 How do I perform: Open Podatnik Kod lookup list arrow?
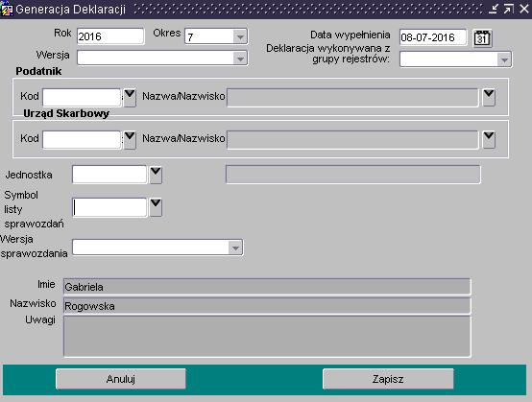pos(130,98)
